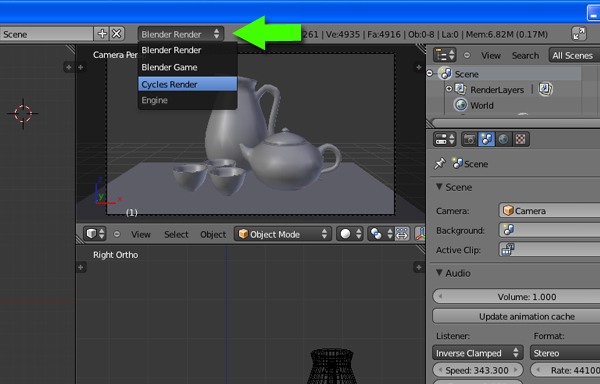Open the 3D viewport Object menu
Viewport: 600px width, 384px height.
(213, 234)
